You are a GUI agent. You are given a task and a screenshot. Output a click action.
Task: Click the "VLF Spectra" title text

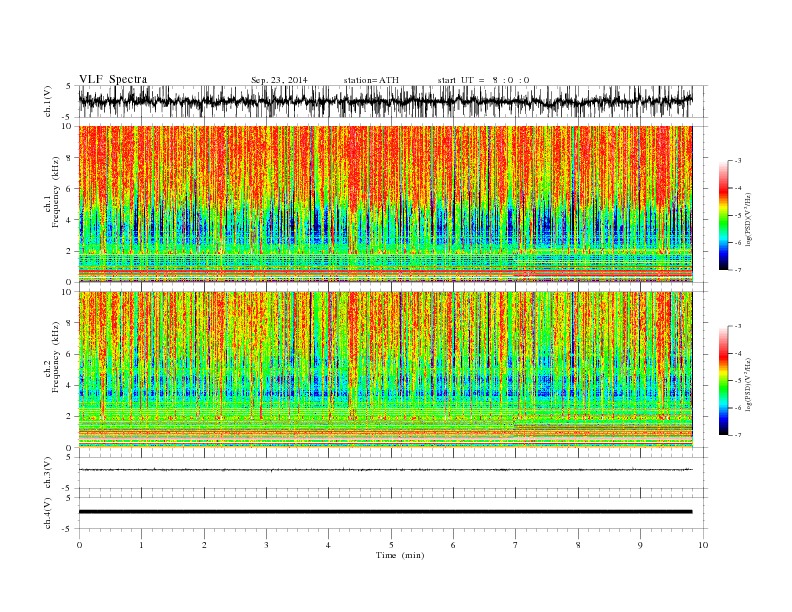[113, 79]
